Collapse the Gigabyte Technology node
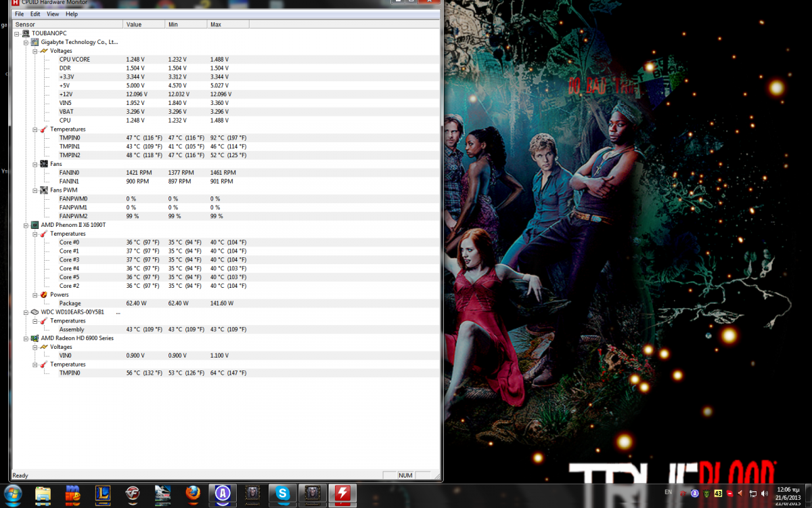 pyautogui.click(x=26, y=42)
